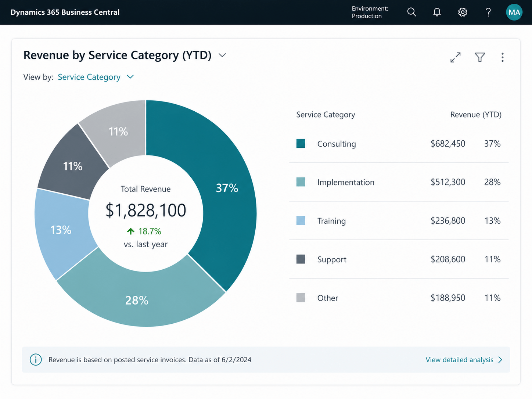The image size is (532, 399).
Task: Expand the Revenue by Service Category title chevron
Action: tap(222, 55)
